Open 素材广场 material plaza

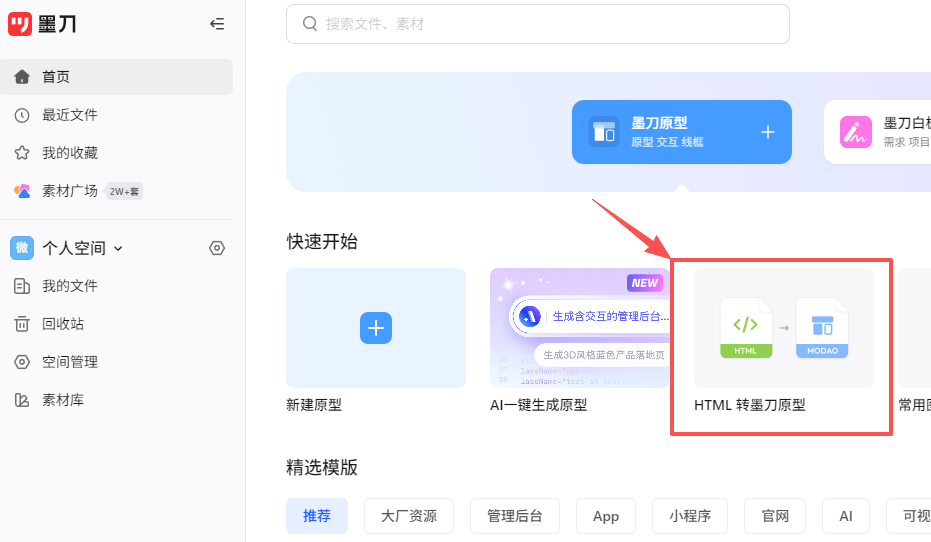click(x=69, y=191)
